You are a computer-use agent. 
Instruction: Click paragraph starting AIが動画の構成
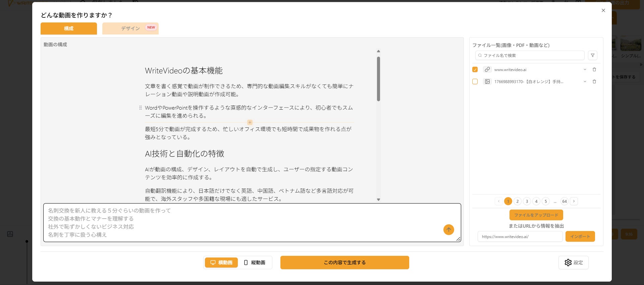[249, 173]
